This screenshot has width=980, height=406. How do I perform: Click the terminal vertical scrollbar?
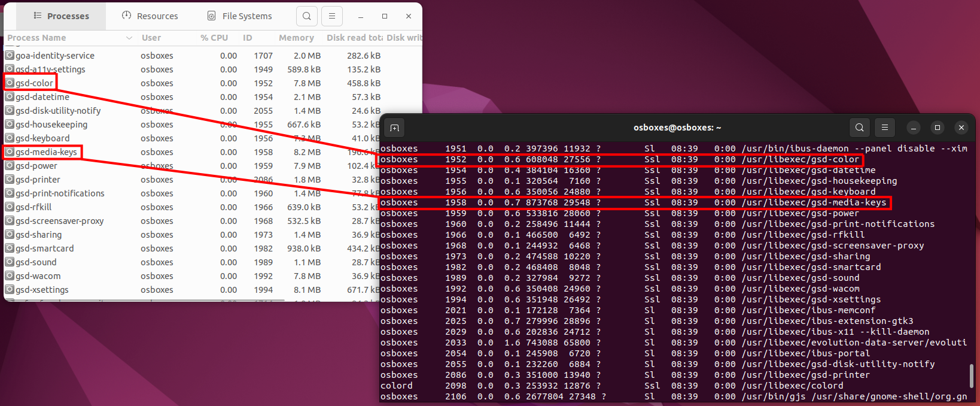point(971,375)
